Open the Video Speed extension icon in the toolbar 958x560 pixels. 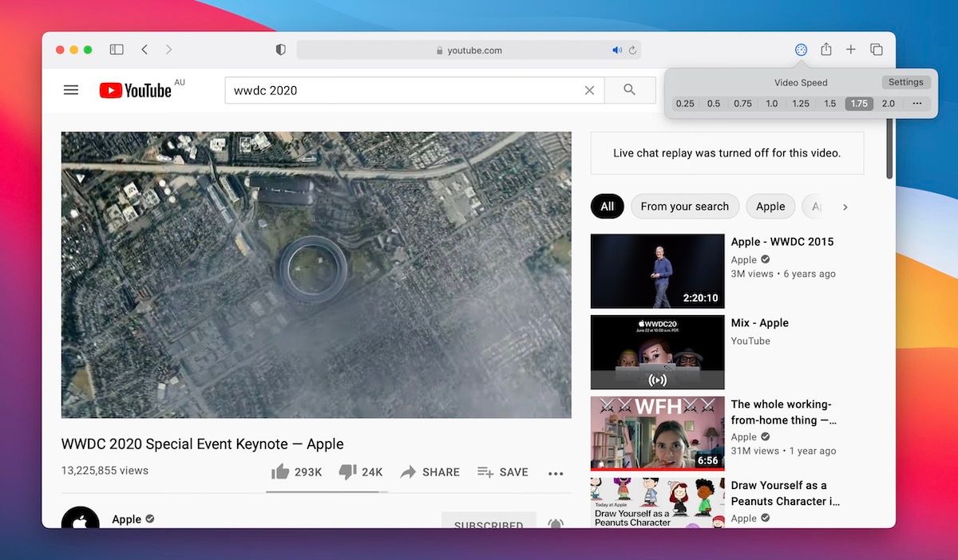click(801, 49)
